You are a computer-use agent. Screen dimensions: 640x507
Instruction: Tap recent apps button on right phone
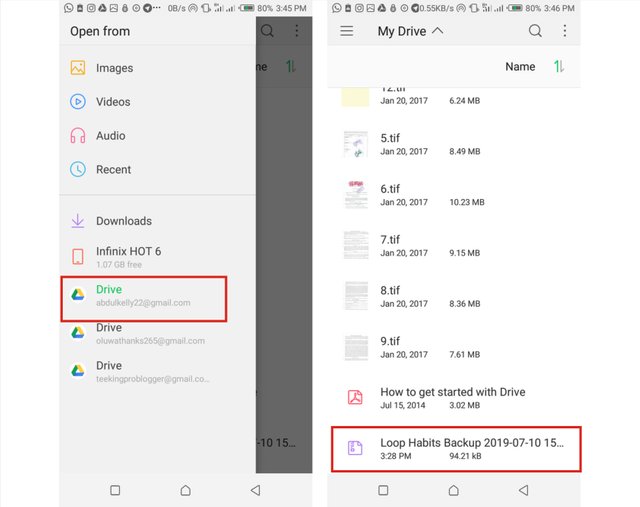tap(383, 490)
